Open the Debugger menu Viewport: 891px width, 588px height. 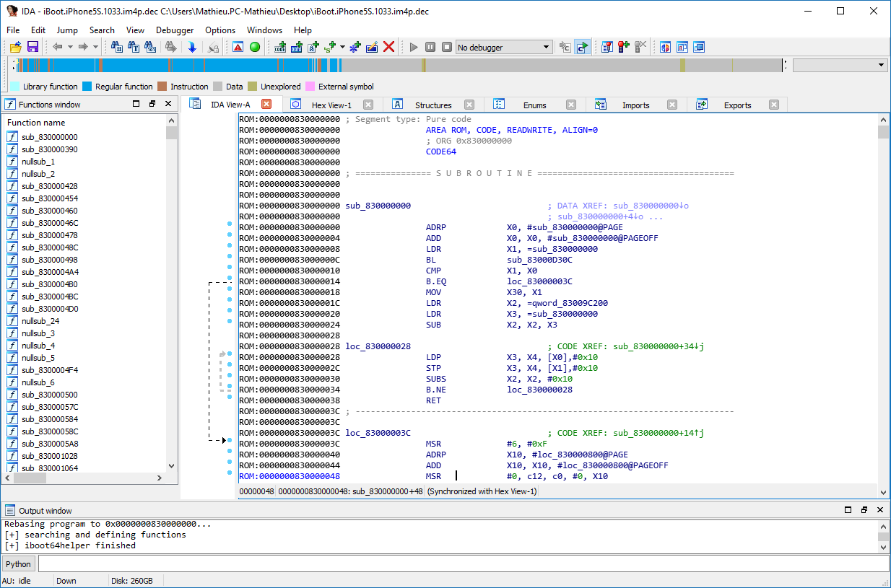(x=175, y=30)
